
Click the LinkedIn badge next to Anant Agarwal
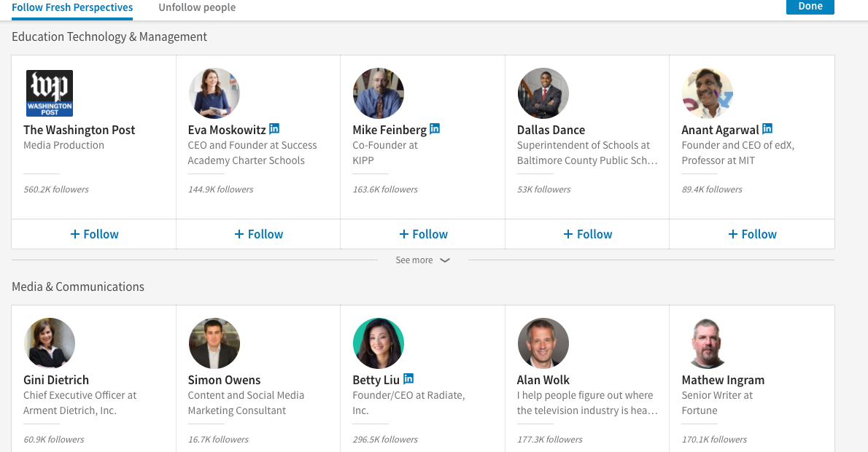(767, 129)
